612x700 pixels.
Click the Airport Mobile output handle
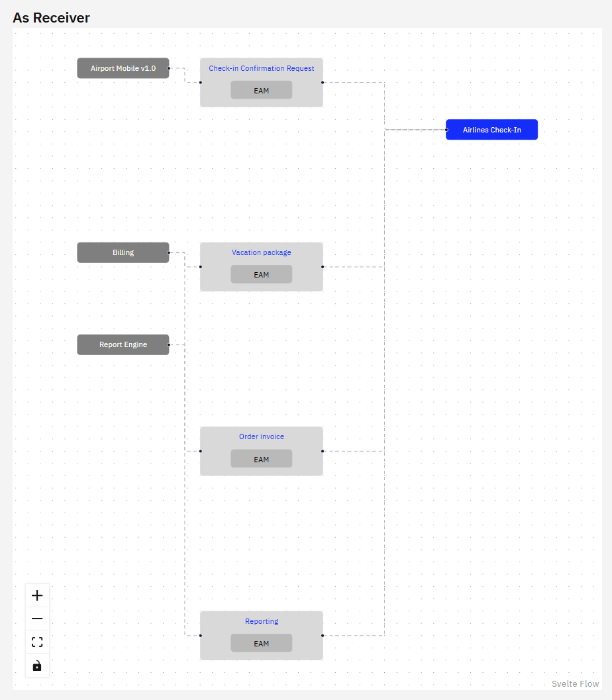(x=169, y=68)
